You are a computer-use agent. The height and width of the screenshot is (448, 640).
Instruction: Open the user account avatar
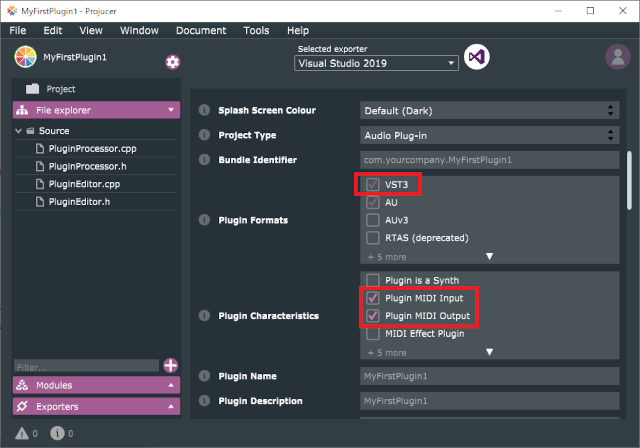pos(618,57)
